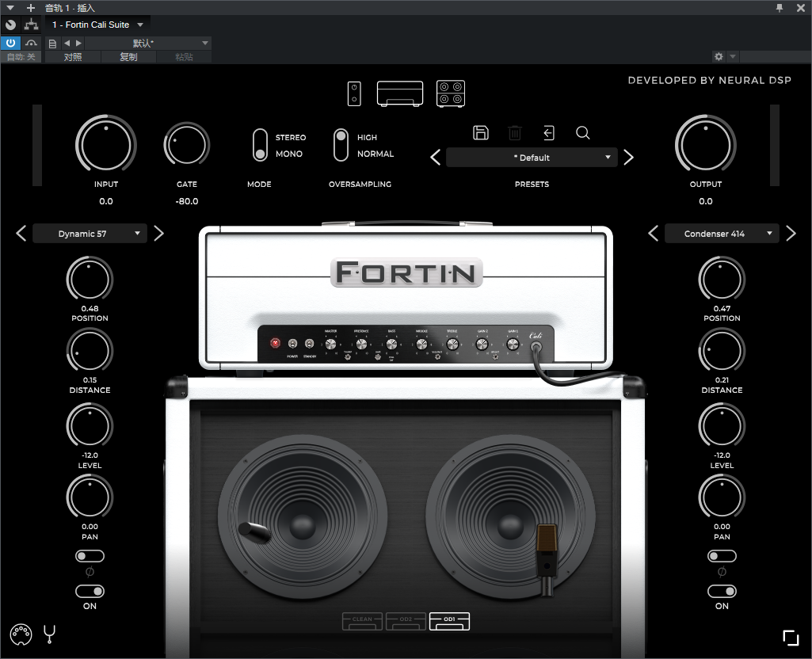The image size is (812, 659).
Task: Expand host preset name dropdown
Action: 205,44
